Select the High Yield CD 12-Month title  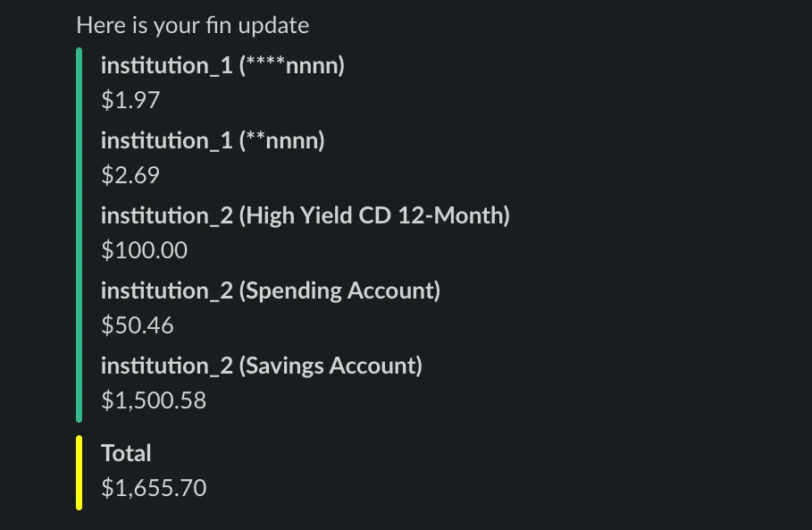pyautogui.click(x=306, y=215)
